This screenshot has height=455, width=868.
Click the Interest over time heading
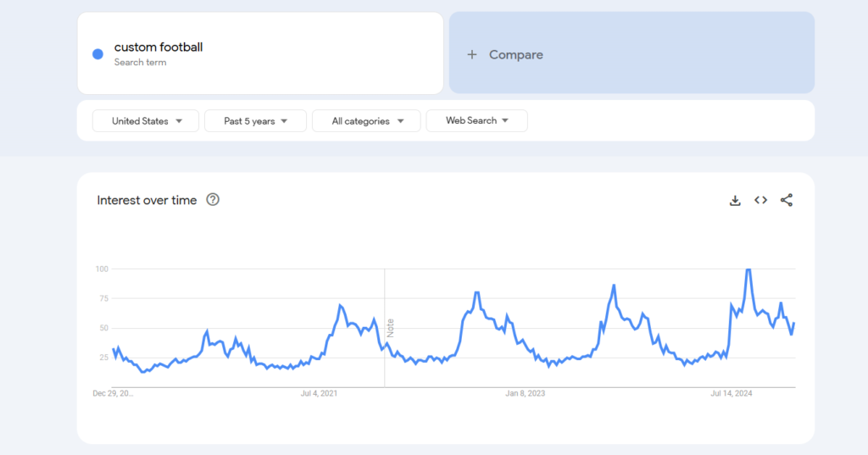click(147, 201)
